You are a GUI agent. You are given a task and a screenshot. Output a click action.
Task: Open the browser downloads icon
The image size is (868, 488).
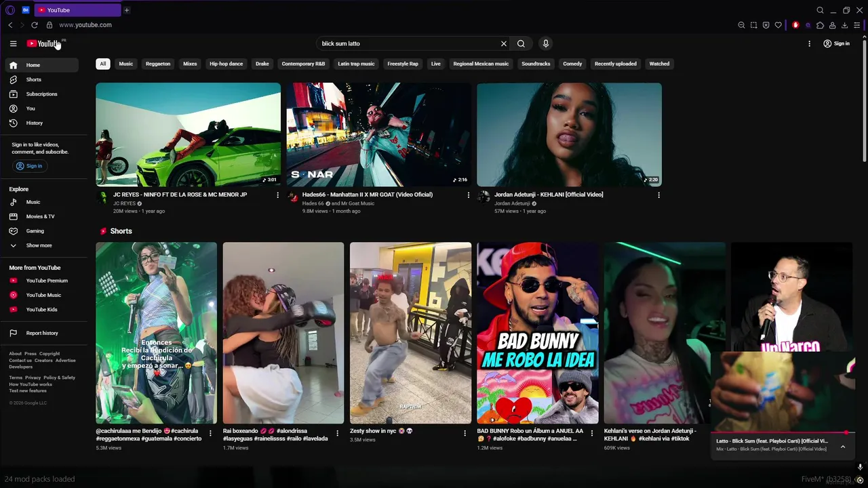[x=844, y=25]
